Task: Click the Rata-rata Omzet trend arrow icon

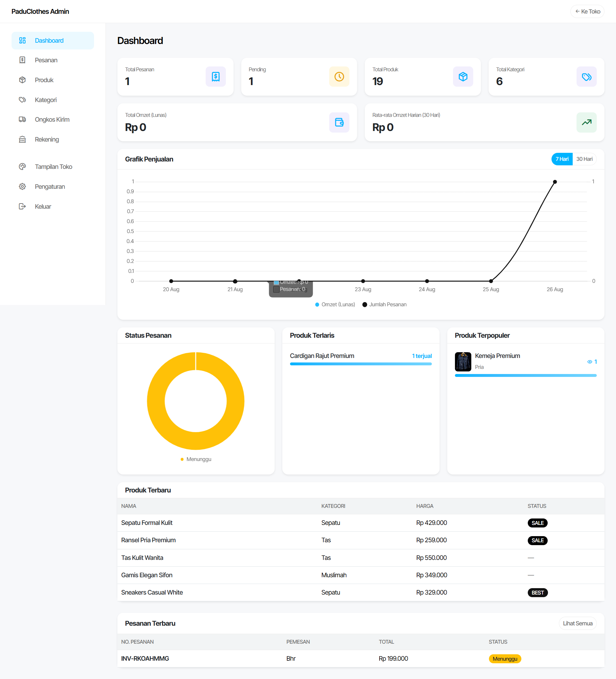Action: point(586,122)
